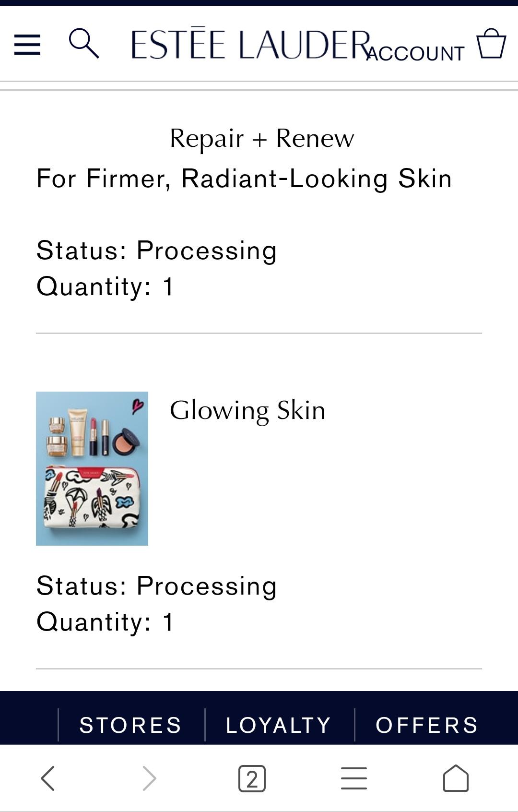Open browser tabs counter showing 2
Screen dimensions: 518x812
252,778
